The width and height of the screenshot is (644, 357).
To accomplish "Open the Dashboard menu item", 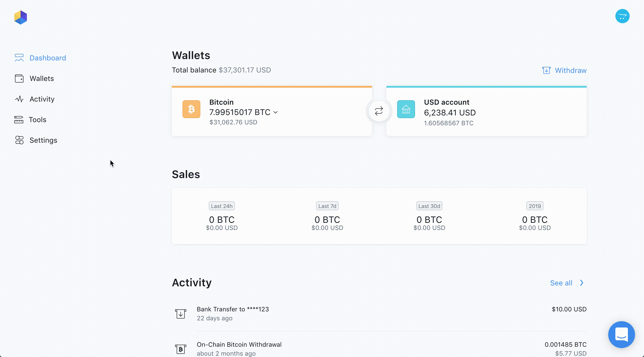I will point(47,58).
